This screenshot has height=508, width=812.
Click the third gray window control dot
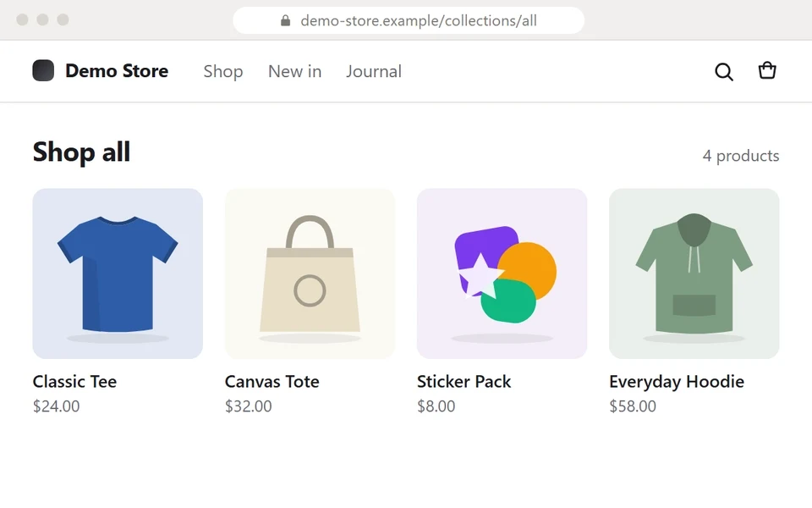(63, 19)
